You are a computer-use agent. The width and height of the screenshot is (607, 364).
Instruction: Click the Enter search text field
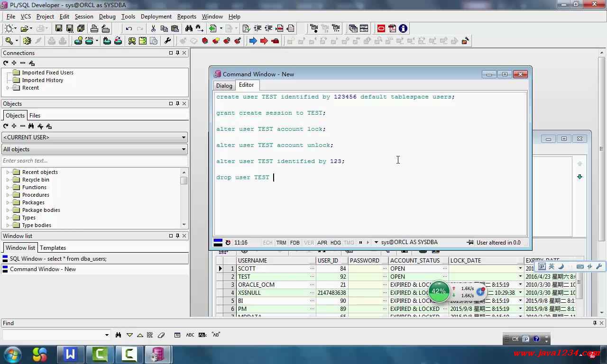[94, 161]
